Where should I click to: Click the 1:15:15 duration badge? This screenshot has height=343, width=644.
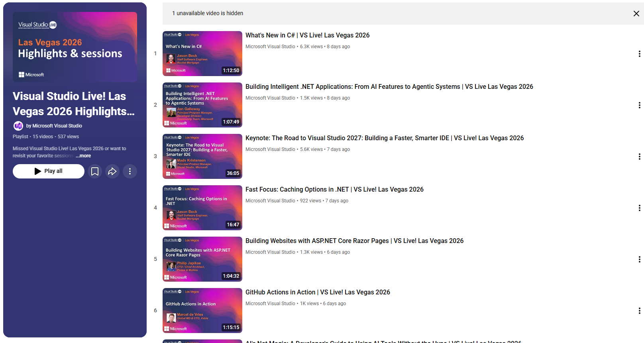coord(231,327)
